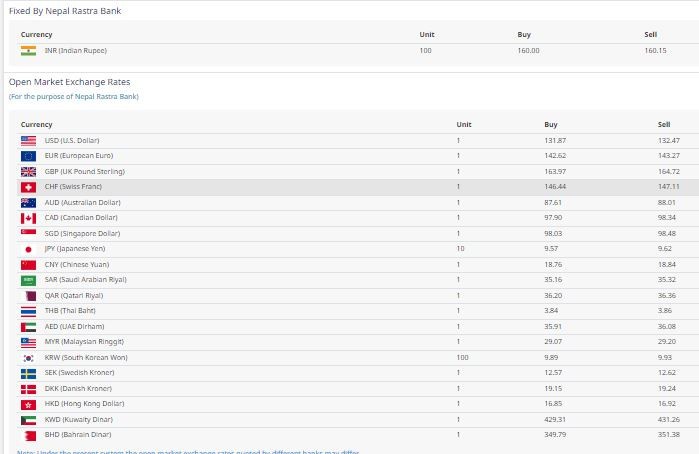
Task: Select the JPY (Japanese Yen) label
Action: pos(75,248)
